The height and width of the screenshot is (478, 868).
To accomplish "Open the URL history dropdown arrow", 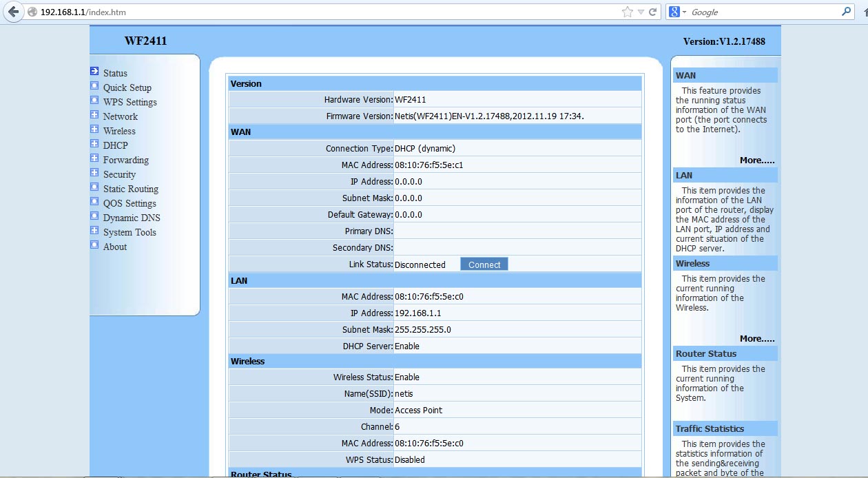I will click(x=641, y=12).
